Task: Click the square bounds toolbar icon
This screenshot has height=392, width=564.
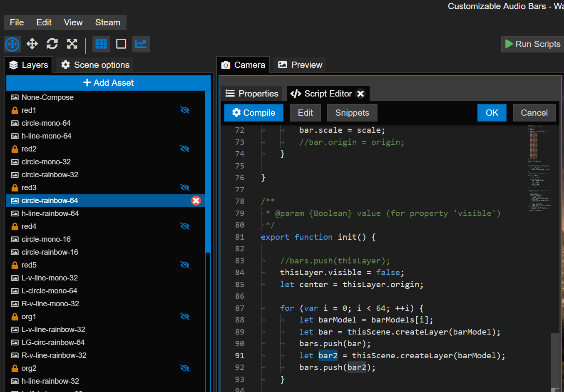Action: tap(121, 44)
